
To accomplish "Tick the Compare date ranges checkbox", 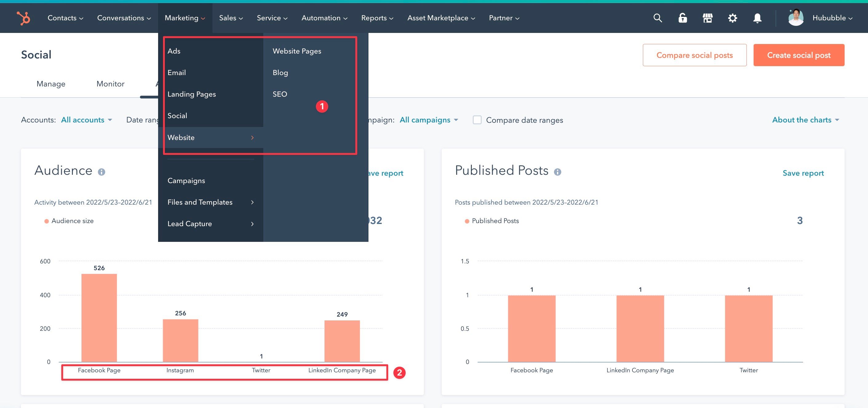I will [x=477, y=120].
